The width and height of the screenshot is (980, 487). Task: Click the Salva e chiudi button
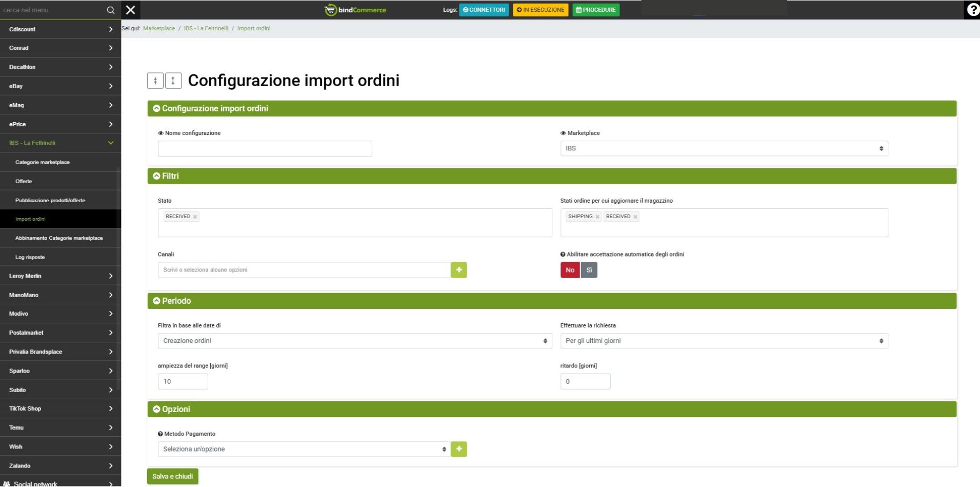pyautogui.click(x=172, y=476)
